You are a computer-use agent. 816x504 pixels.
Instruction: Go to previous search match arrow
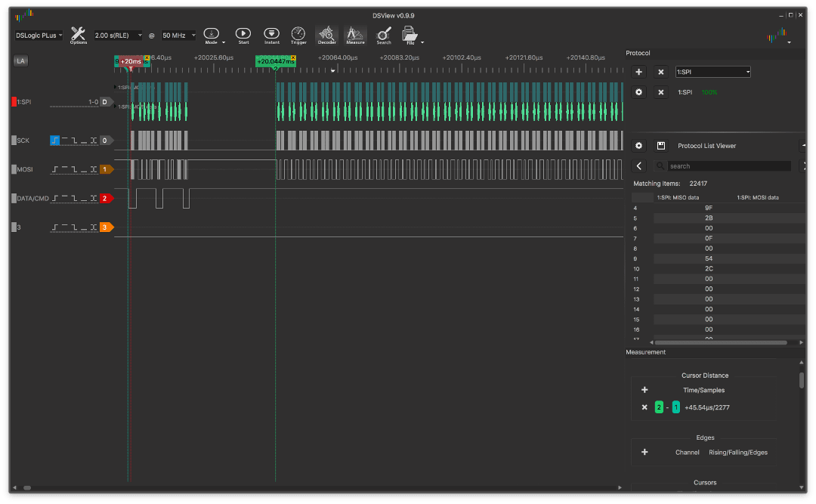[639, 166]
